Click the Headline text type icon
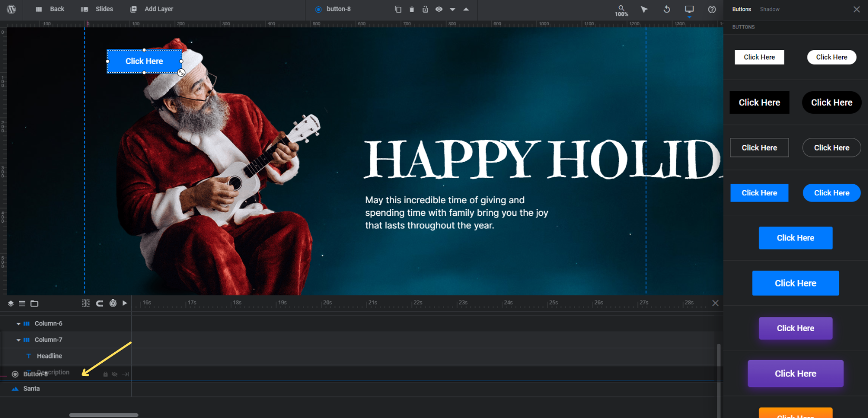 28,356
